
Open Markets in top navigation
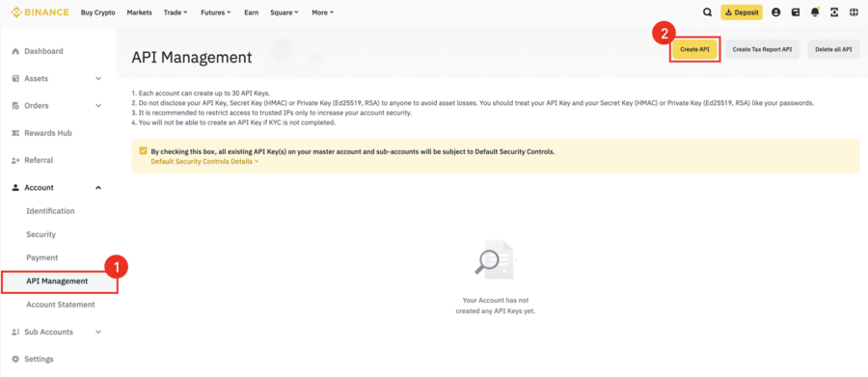[139, 13]
